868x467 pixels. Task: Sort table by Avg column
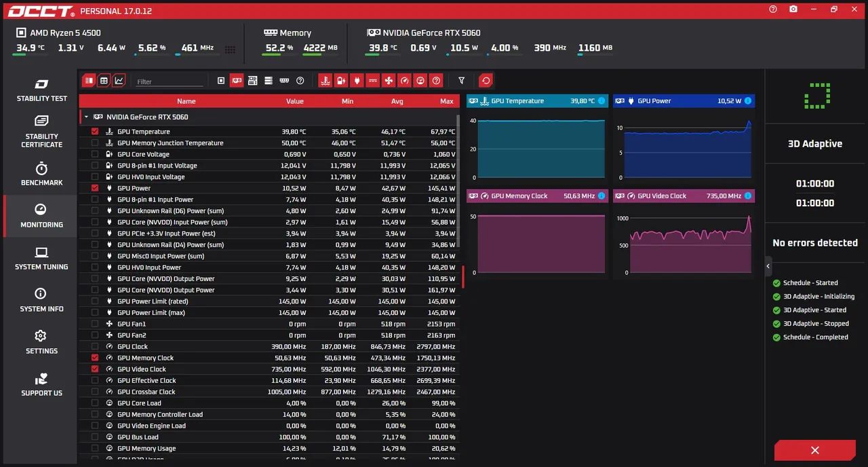[x=397, y=101]
